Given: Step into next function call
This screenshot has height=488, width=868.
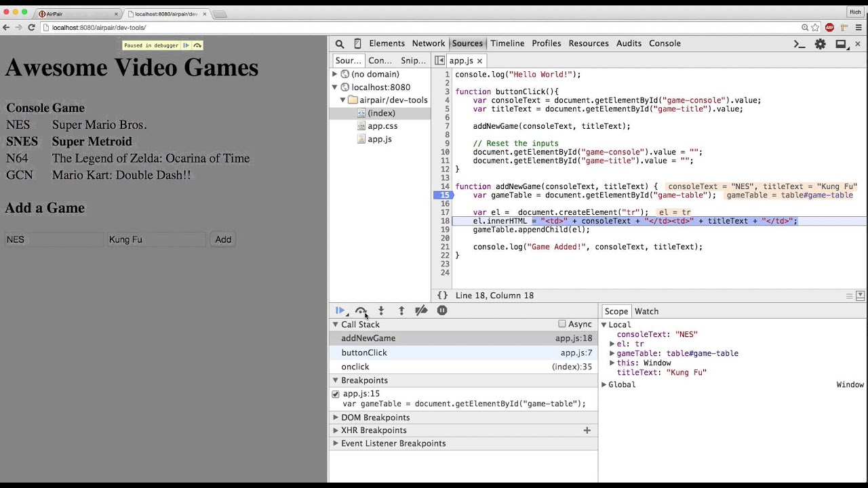Looking at the screenshot, I should coord(381,310).
